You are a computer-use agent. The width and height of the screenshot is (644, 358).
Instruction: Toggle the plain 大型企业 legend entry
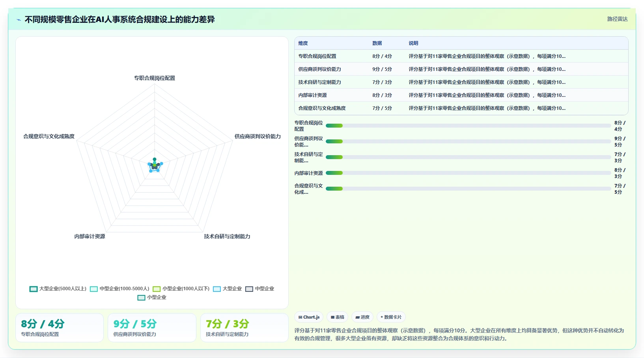point(227,289)
